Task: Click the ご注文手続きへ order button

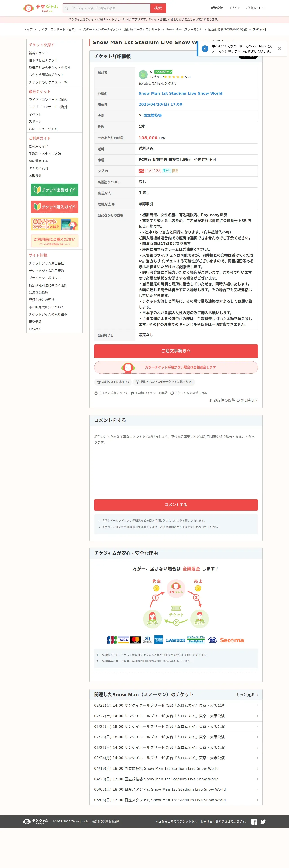Action: 176,351
